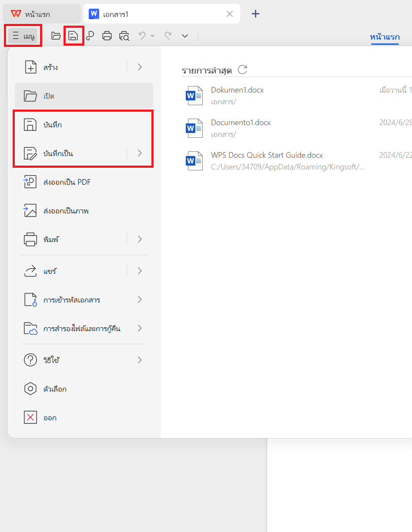Image resolution: width=412 pixels, height=532 pixels.
Task: Expand the การสำรองไฟล์และการกู้คืน submenu arrow
Action: point(140,328)
